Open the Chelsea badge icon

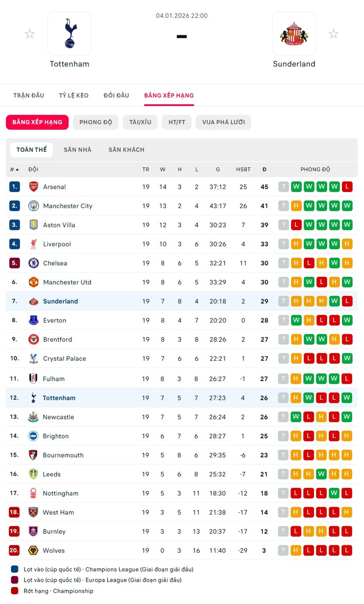pyautogui.click(x=33, y=263)
